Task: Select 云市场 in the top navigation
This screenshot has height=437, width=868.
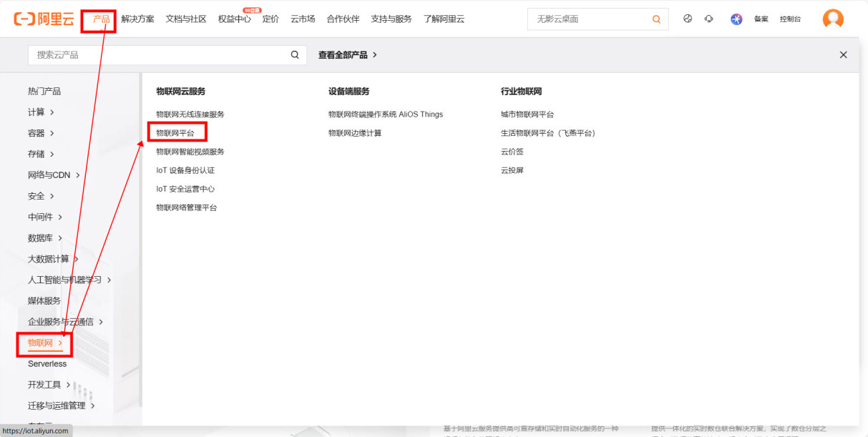Action: coord(302,19)
